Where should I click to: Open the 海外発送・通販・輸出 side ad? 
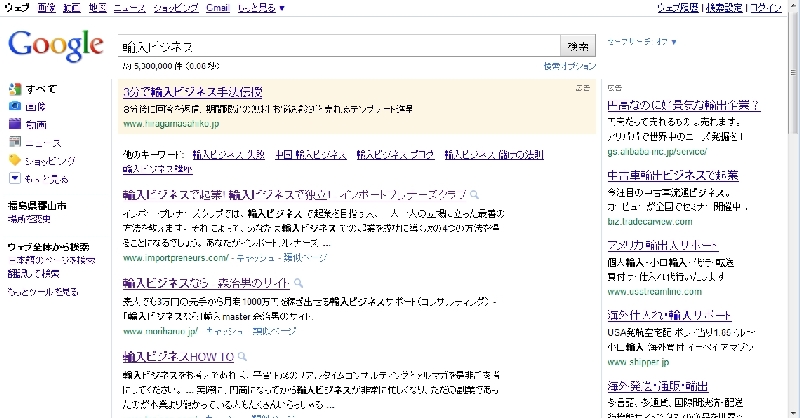[x=658, y=386]
